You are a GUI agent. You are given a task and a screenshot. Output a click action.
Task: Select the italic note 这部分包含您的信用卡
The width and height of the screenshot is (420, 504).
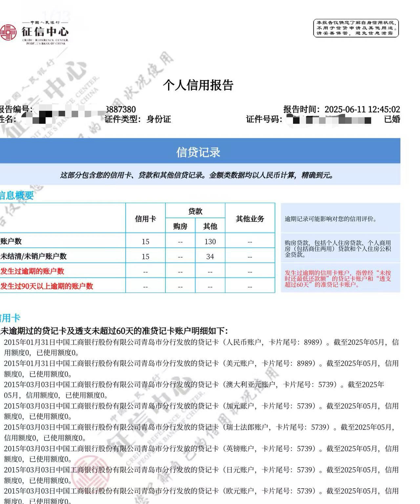197,175
